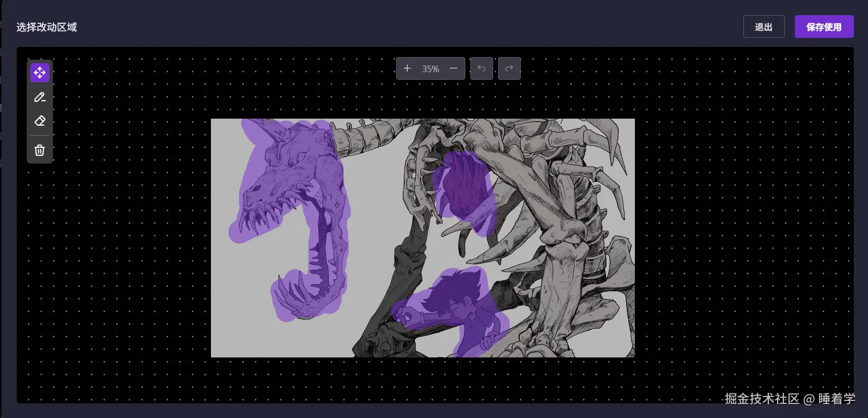Viewport: 868px width, 418px height.
Task: Undo the last stroke
Action: point(481,68)
